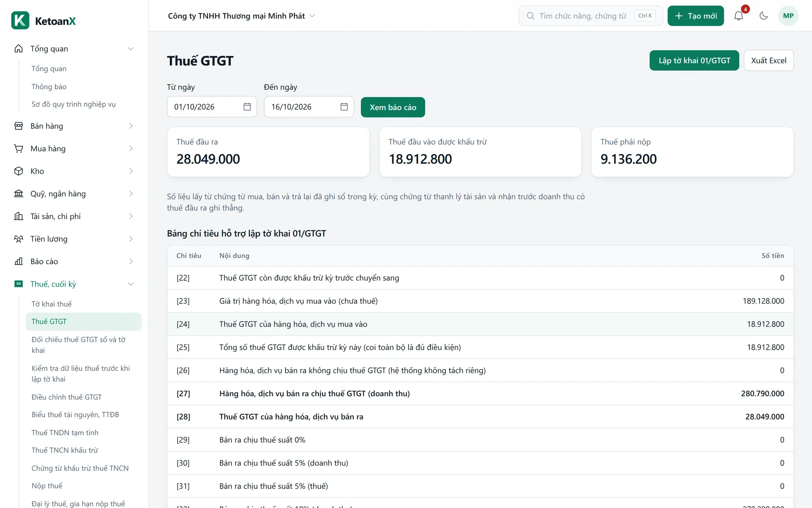Click the Tiền lương people icon
812x508 pixels.
tap(19, 239)
